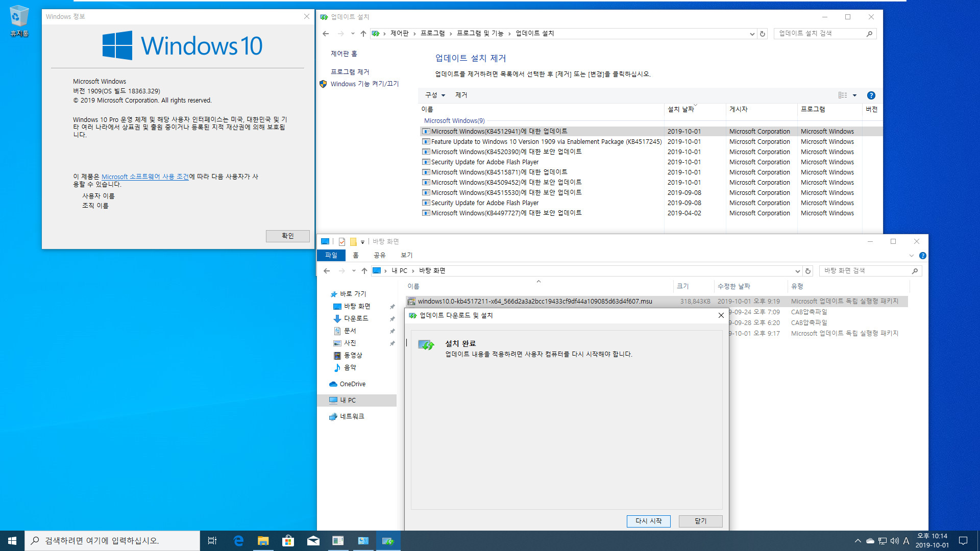Open Windows 기능 켜기/끄기 link
Viewport: 980px width, 551px height.
(x=364, y=84)
